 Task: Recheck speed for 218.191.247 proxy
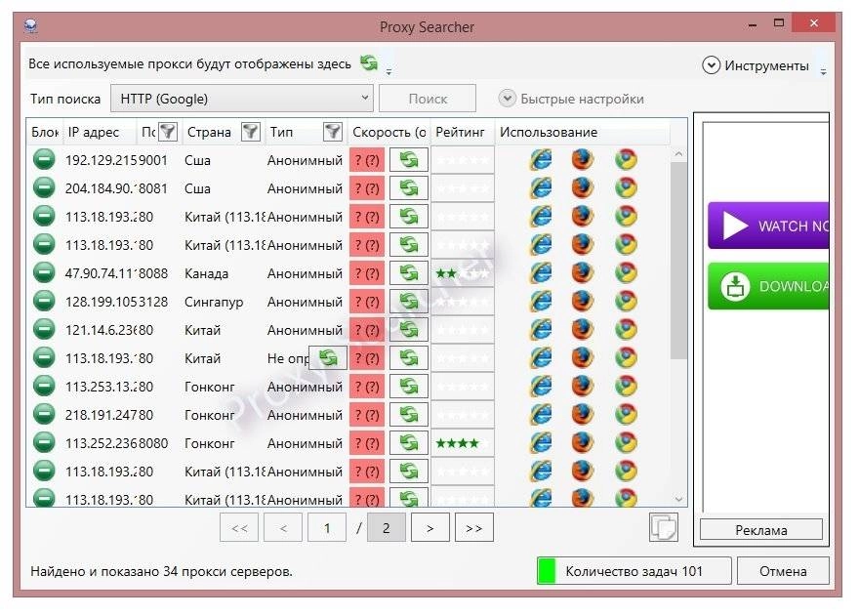point(409,415)
